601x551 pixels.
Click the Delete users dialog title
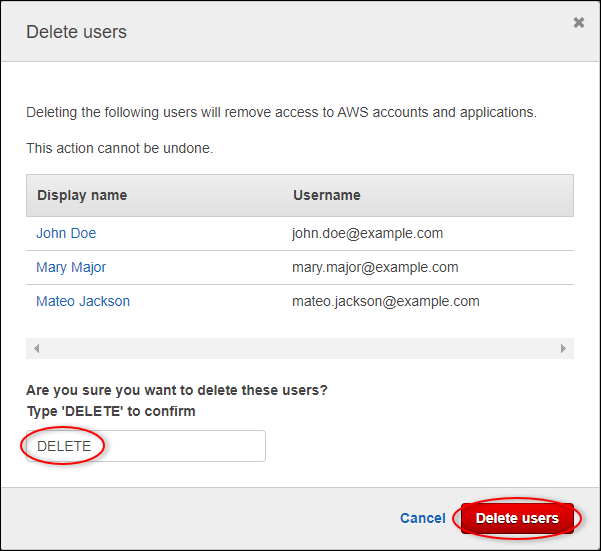[76, 32]
